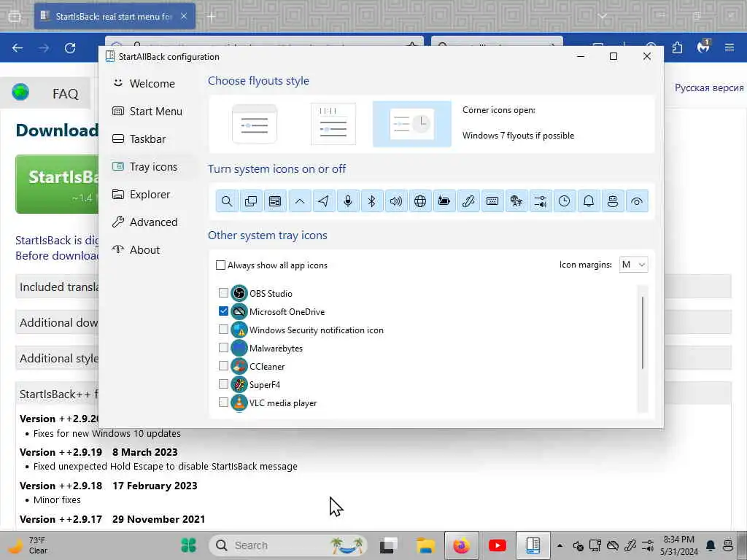Toggle the Bluetooth system icon
This screenshot has height=560, width=747.
371,201
